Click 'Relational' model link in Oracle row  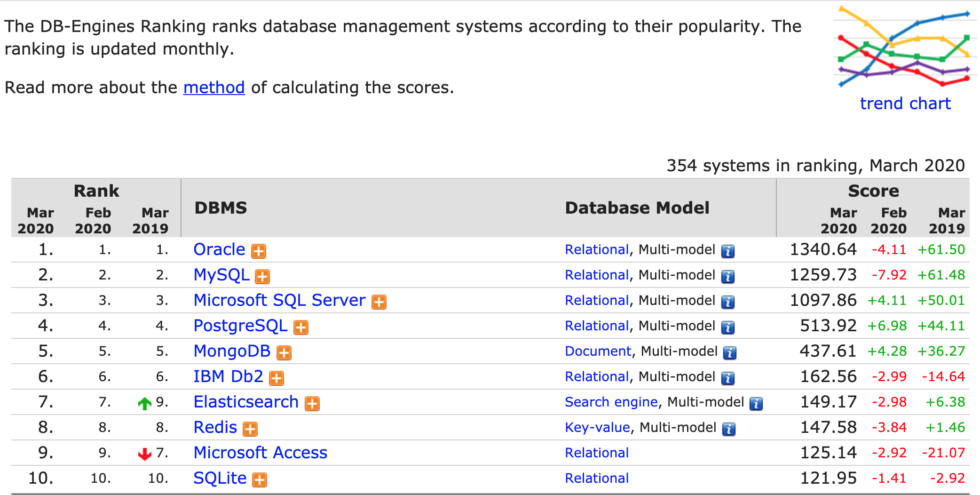[597, 249]
